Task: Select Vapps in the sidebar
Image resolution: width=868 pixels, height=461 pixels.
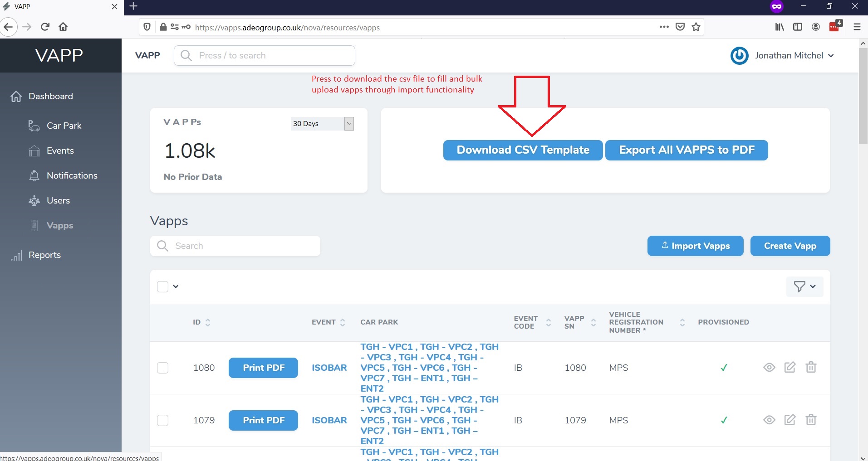Action: tap(59, 225)
